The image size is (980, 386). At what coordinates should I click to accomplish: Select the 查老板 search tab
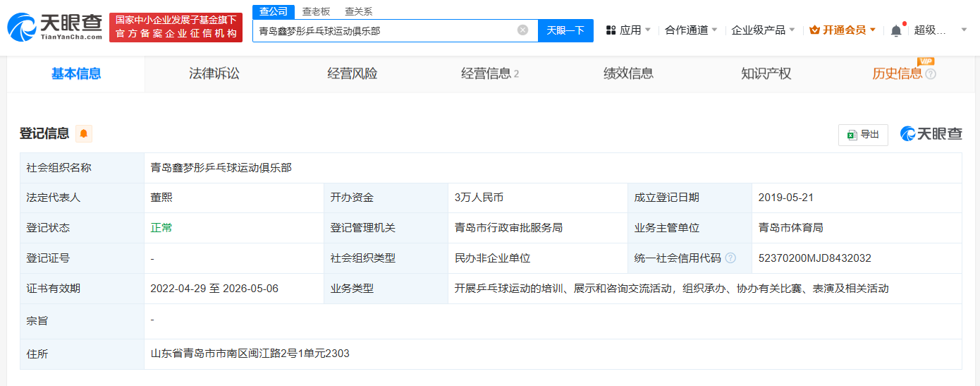(x=316, y=11)
